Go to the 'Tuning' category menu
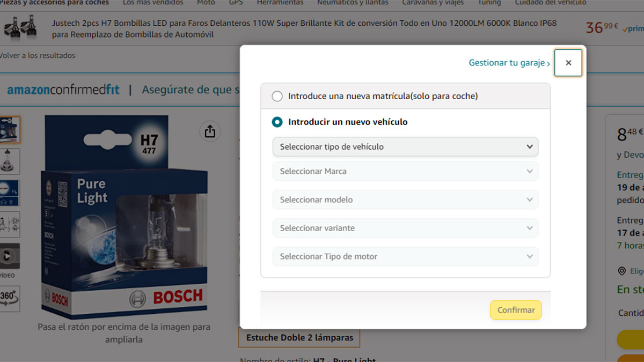The height and width of the screenshot is (362, 644). pyautogui.click(x=489, y=3)
